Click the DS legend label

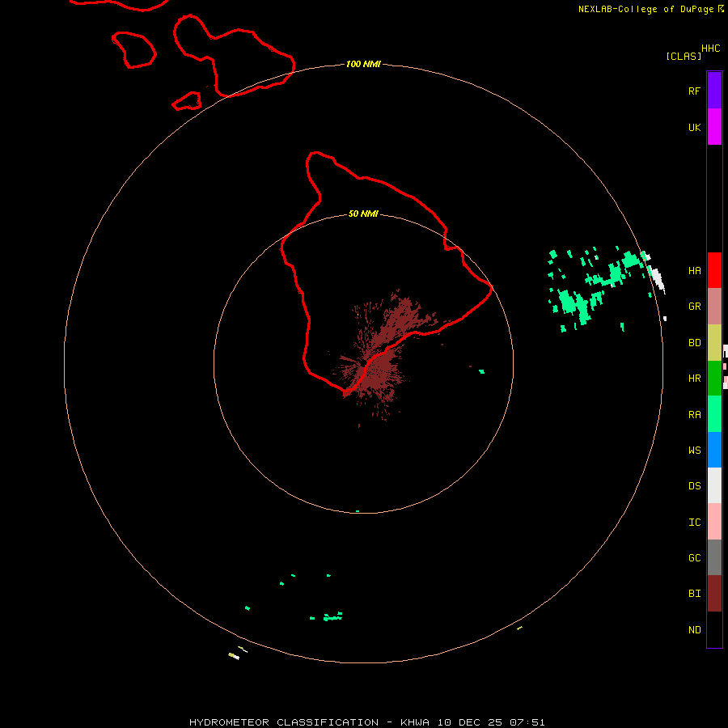pos(694,486)
